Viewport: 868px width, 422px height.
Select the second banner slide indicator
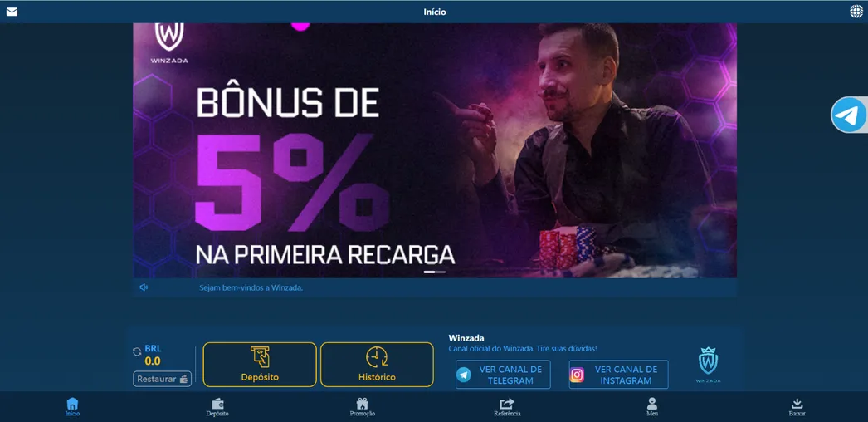click(441, 272)
